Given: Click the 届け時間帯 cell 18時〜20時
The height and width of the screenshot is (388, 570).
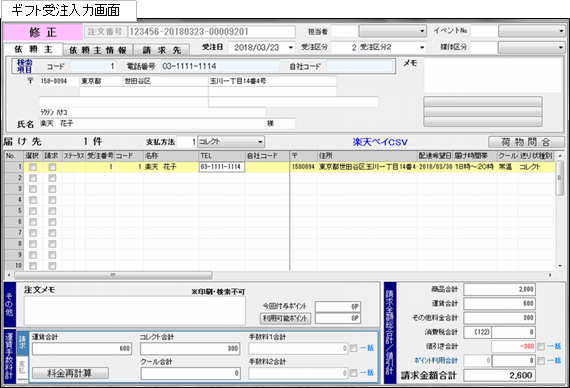Looking at the screenshot, I should click(x=474, y=167).
